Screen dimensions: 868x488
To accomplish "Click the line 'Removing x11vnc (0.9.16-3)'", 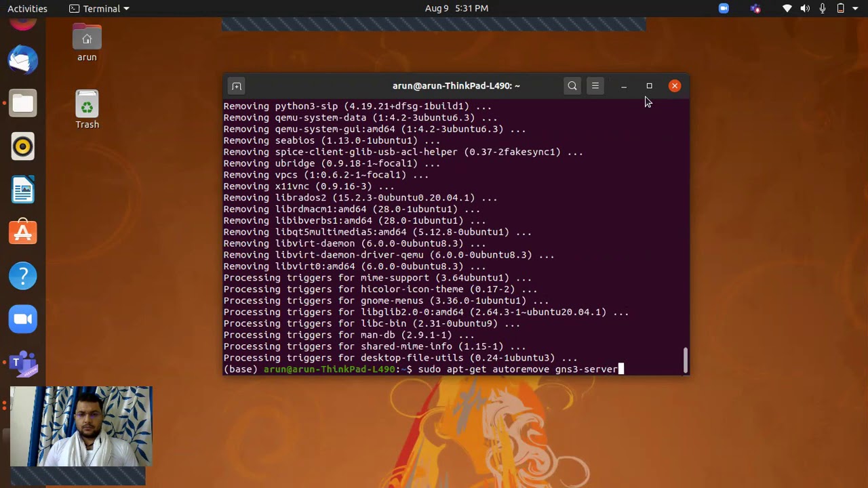I will click(309, 186).
